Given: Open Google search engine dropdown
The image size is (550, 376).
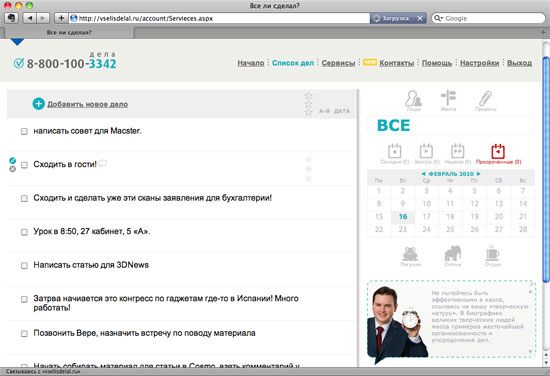Looking at the screenshot, I should pyautogui.click(x=438, y=18).
